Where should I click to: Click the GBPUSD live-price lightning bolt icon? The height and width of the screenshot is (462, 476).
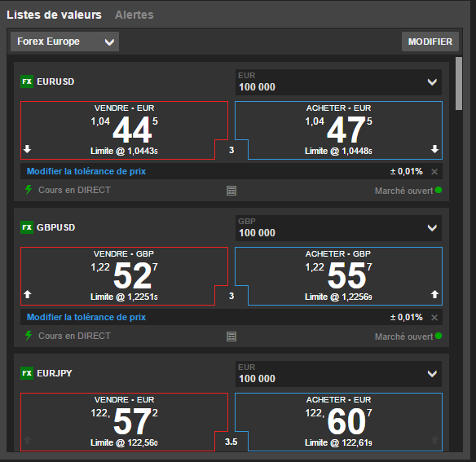click(29, 336)
